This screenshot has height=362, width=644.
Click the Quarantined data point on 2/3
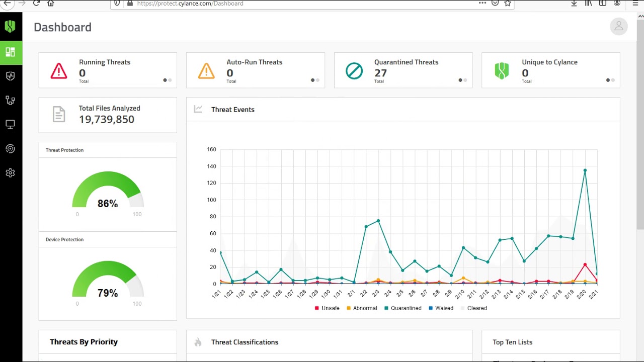coord(378,221)
